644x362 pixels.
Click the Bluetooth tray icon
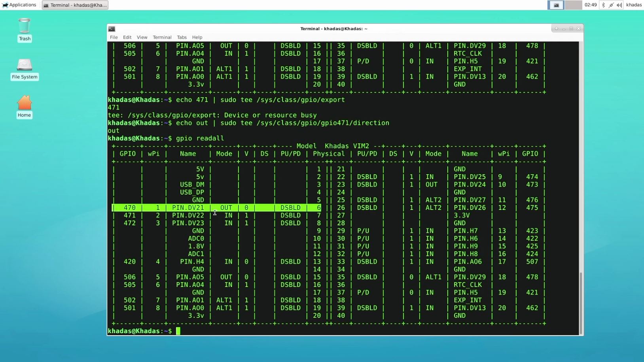603,5
